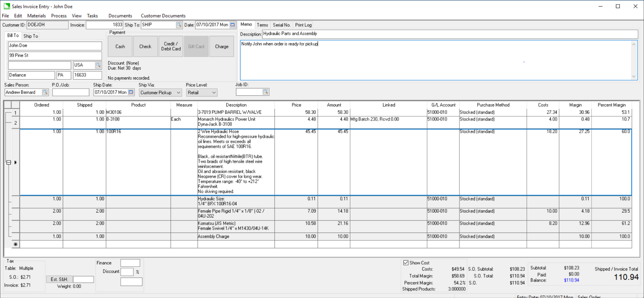Open the Sales Person lookup icon
The image size is (644, 298).
point(45,92)
